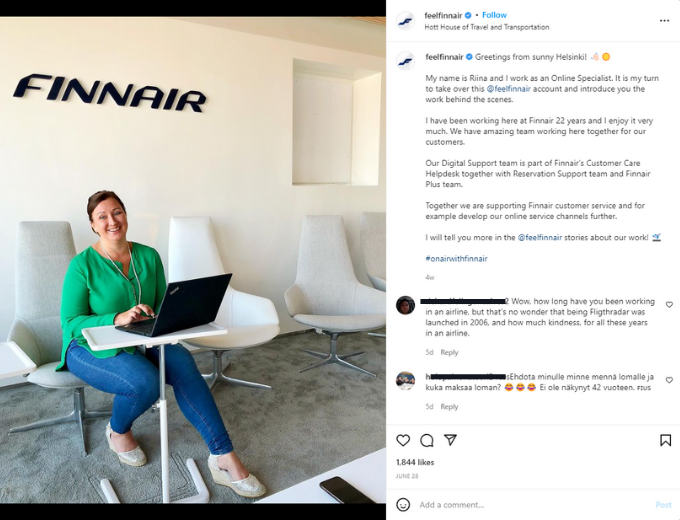Open the #onairwithfinnair hashtag

tap(456, 258)
